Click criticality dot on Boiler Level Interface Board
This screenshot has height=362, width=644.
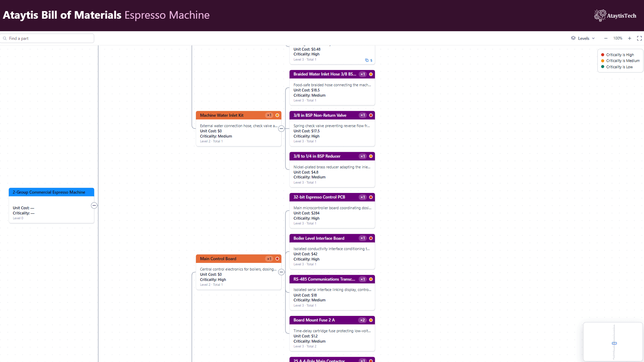371,238
